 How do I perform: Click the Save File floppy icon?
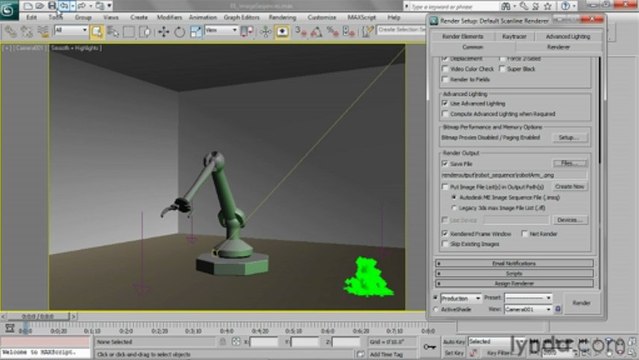click(x=52, y=5)
